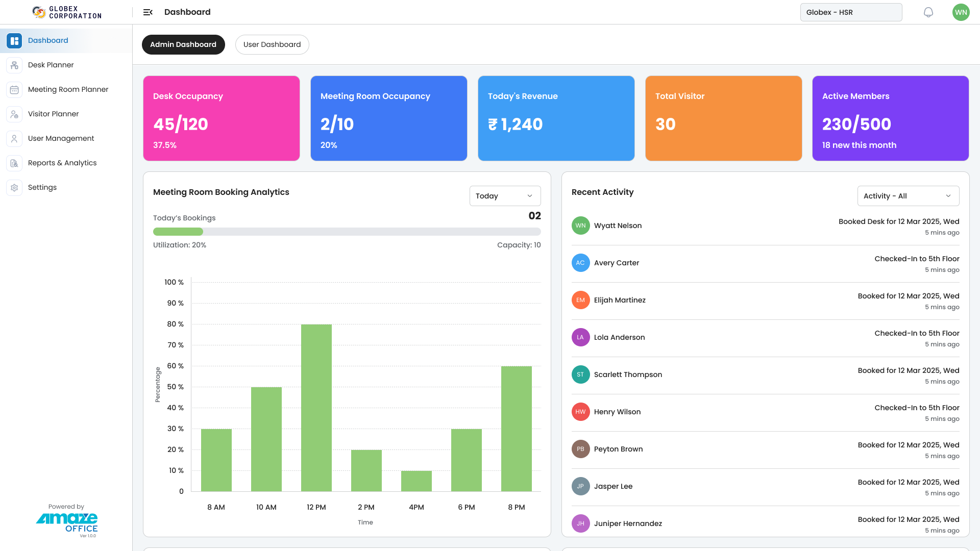Open the Desk Planner page
This screenshot has height=551, width=980.
tap(51, 65)
